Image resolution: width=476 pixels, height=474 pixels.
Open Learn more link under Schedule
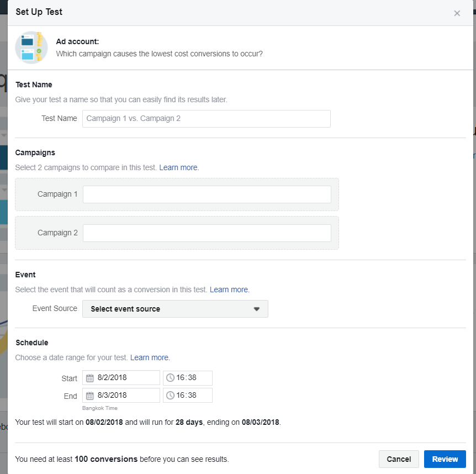click(150, 357)
